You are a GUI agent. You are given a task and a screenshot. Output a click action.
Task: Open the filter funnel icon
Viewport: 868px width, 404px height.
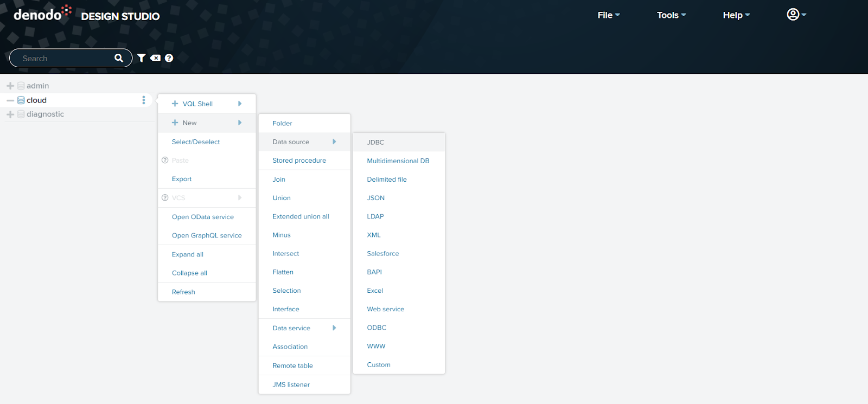pyautogui.click(x=142, y=58)
